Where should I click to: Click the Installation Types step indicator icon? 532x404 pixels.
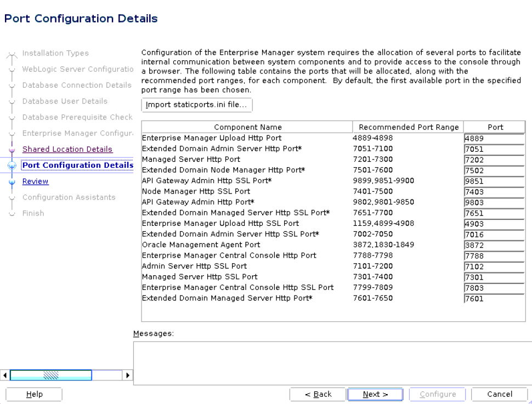[12, 53]
